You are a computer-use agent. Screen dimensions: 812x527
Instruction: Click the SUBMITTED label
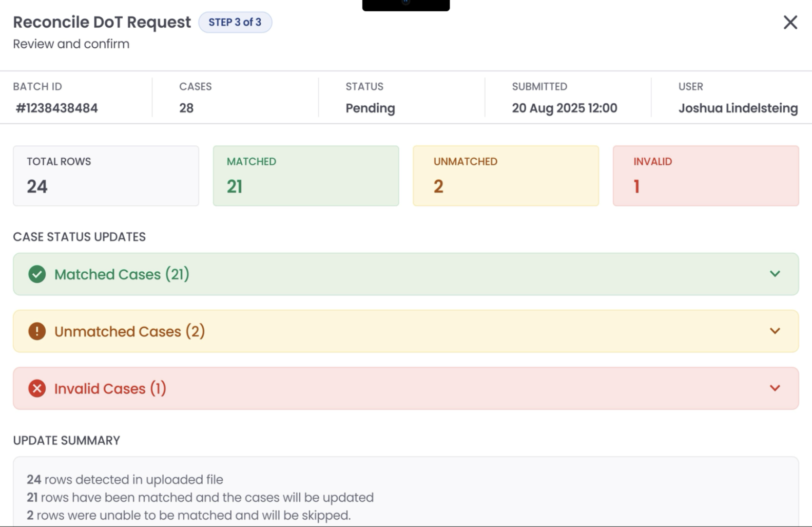[x=539, y=87]
